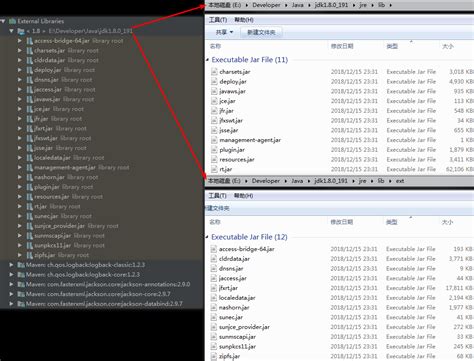
Task: Click nashorn.jar file icon in ext folder
Action: point(214,307)
